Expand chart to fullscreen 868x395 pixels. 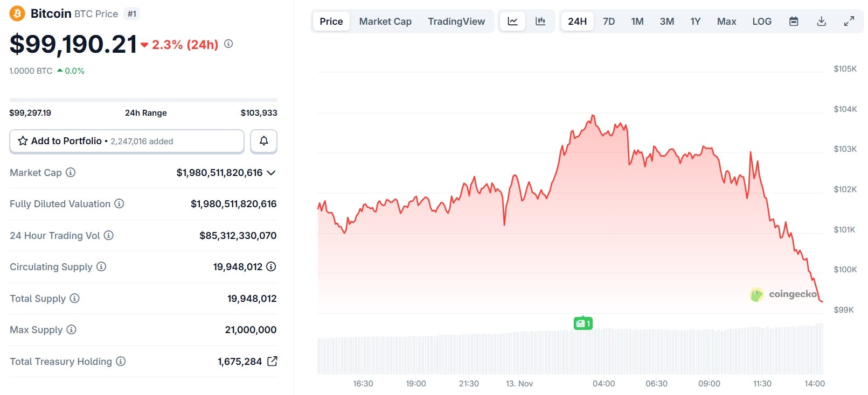849,22
